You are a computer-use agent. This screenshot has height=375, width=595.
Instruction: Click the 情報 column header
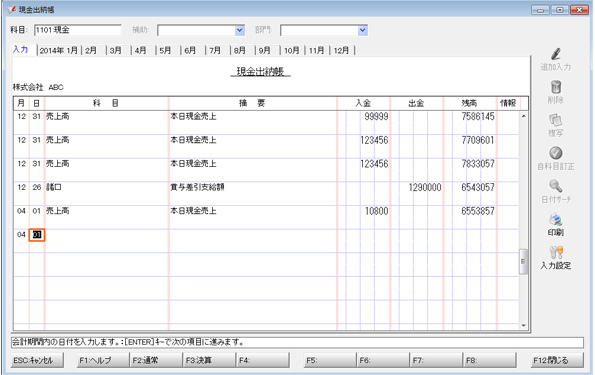pyautogui.click(x=508, y=103)
